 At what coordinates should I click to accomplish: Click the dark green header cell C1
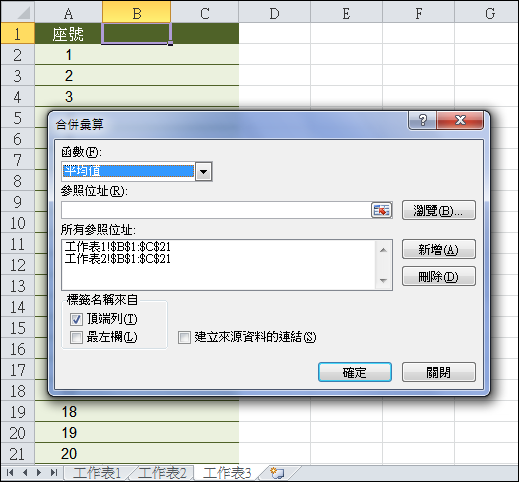tap(205, 33)
